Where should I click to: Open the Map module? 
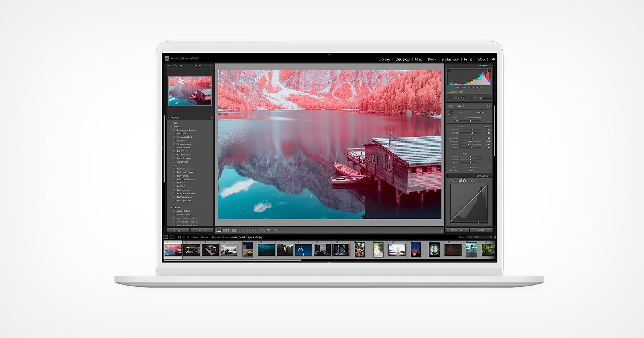click(419, 59)
